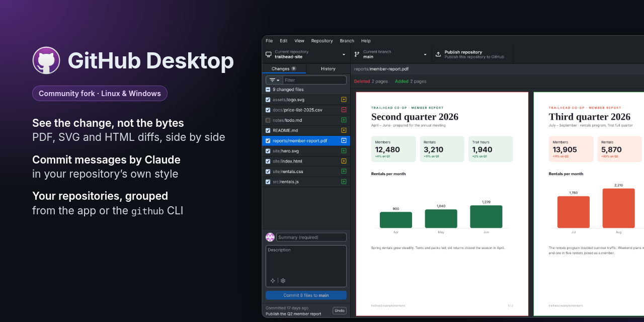Open the Branch menu
Screen dimensions: 644x322
(x=347, y=41)
